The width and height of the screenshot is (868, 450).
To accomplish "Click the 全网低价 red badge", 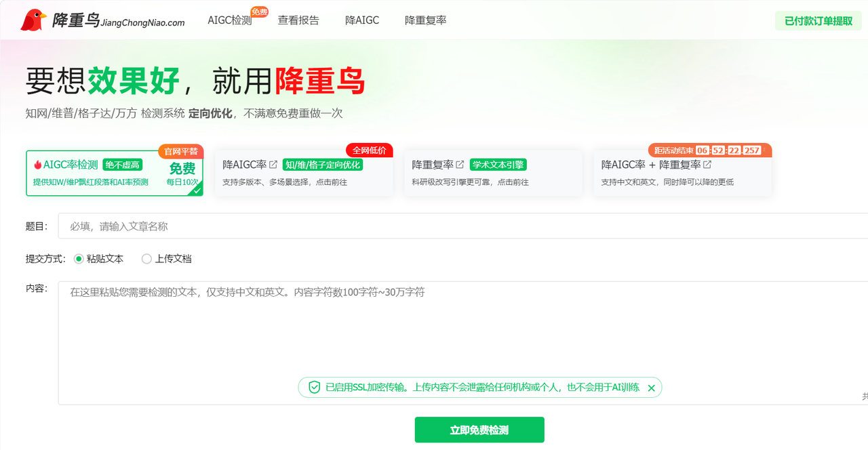I will click(370, 150).
